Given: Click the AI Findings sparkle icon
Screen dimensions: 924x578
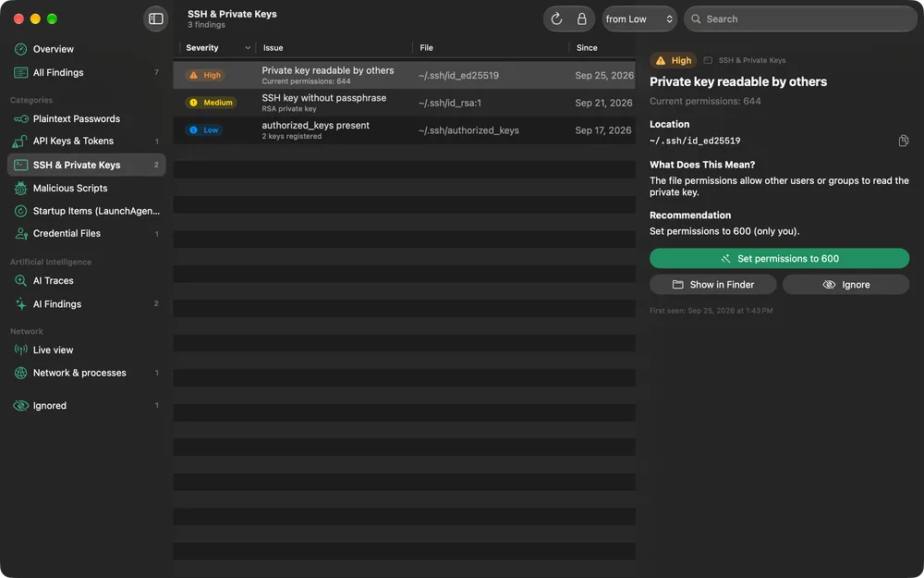Looking at the screenshot, I should click(x=20, y=303).
